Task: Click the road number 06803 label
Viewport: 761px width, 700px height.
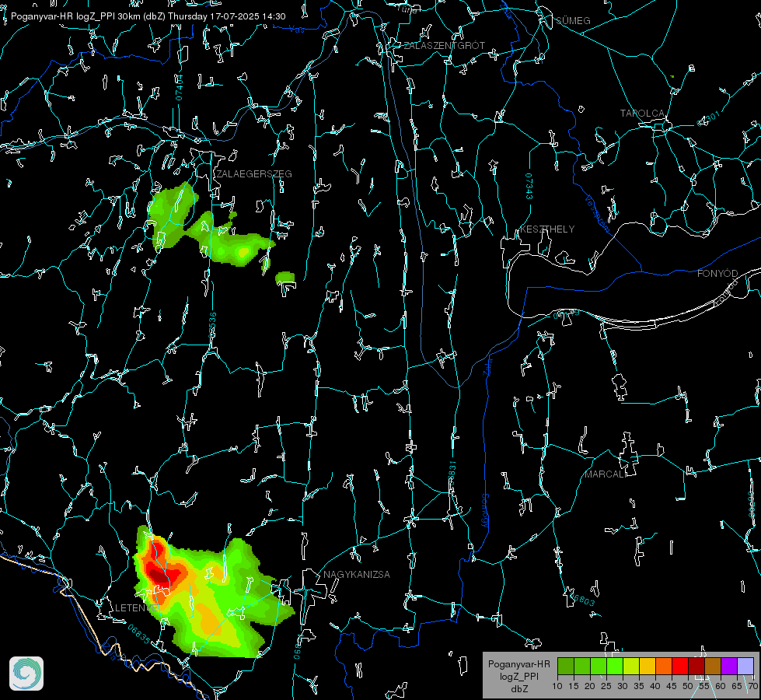Action: point(582,599)
